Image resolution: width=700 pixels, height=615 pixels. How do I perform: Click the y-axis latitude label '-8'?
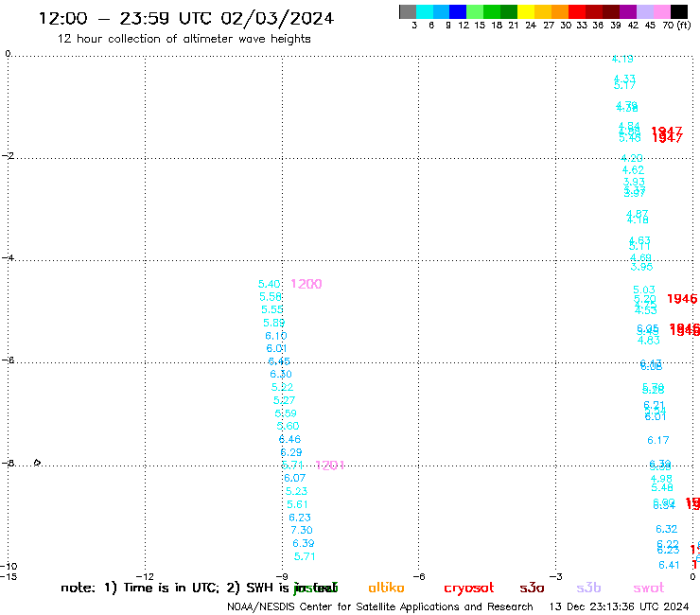coord(8,463)
